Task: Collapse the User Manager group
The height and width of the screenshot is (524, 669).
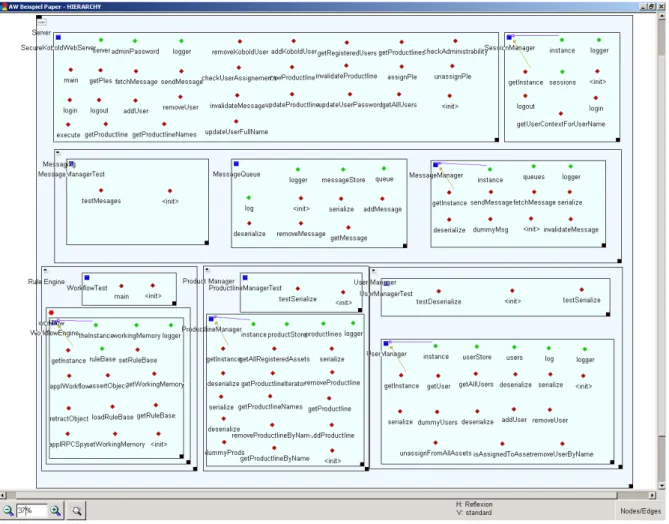Action: (374, 271)
